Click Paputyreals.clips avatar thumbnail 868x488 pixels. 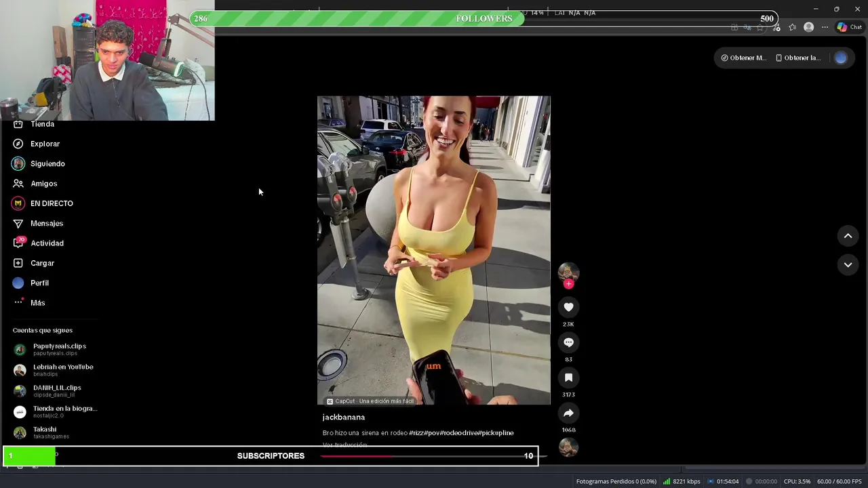20,350
